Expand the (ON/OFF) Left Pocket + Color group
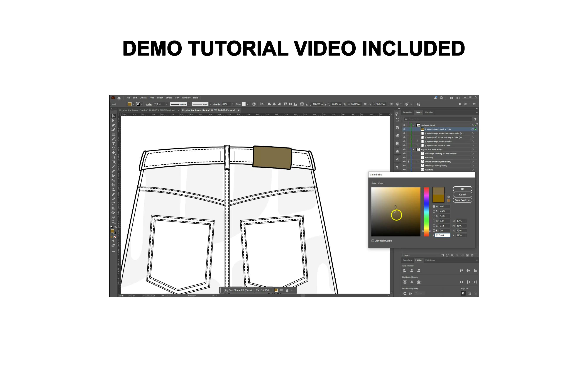The height and width of the screenshot is (392, 588). click(418, 145)
